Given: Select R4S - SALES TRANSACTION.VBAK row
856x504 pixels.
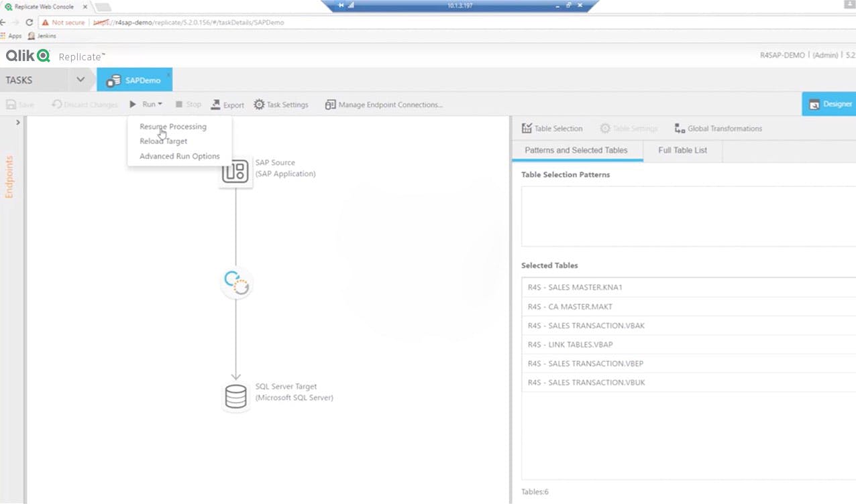Looking at the screenshot, I should point(688,326).
